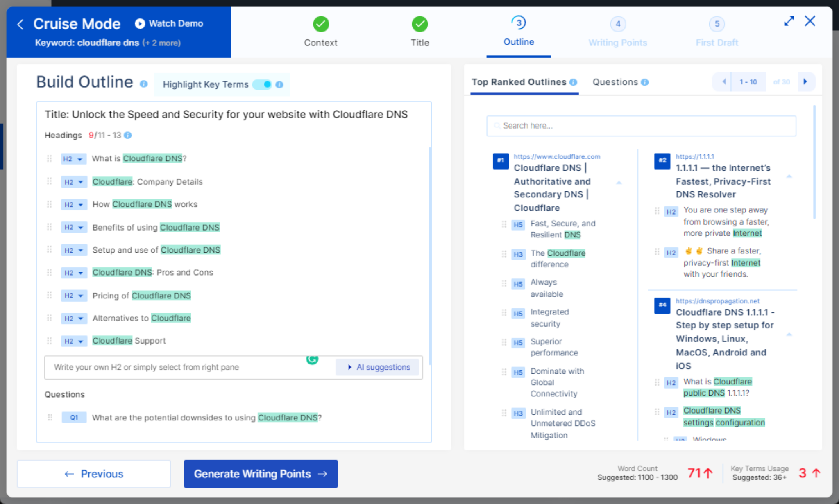Click drag handle for question Q1
Viewport: 839px width, 504px height.
click(x=50, y=417)
